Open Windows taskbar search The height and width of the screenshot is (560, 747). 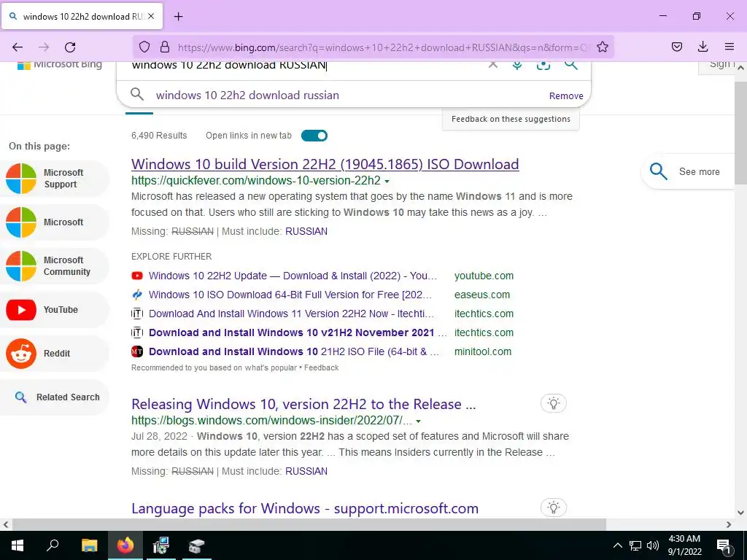(x=53, y=545)
